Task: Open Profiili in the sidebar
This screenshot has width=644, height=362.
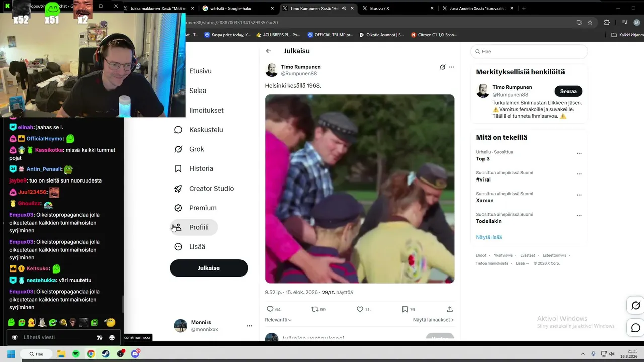Action: click(x=193, y=227)
